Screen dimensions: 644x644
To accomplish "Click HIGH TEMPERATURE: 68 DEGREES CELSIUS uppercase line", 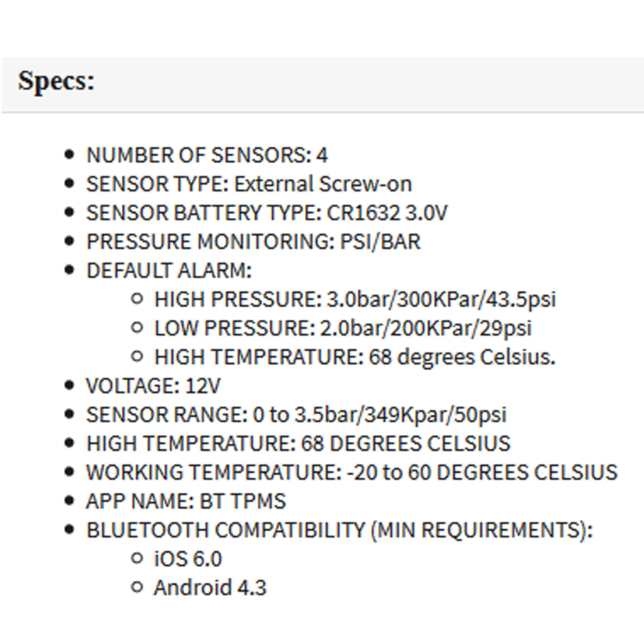I will point(298,443).
